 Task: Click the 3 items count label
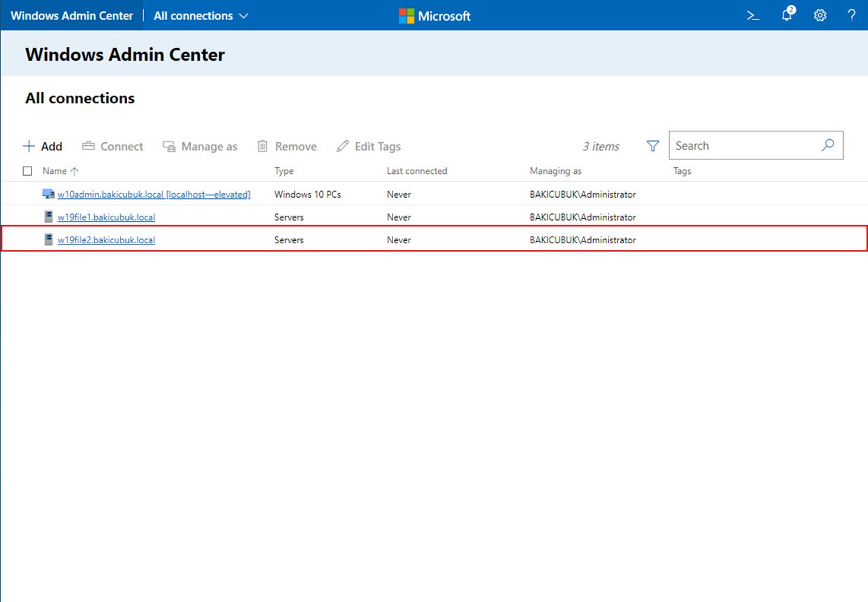pyautogui.click(x=601, y=146)
